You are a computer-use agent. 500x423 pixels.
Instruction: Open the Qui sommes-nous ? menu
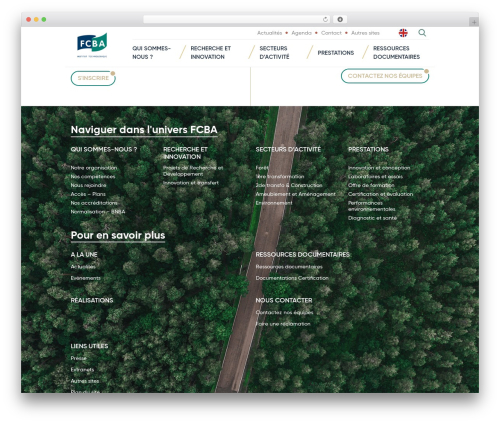(x=151, y=53)
